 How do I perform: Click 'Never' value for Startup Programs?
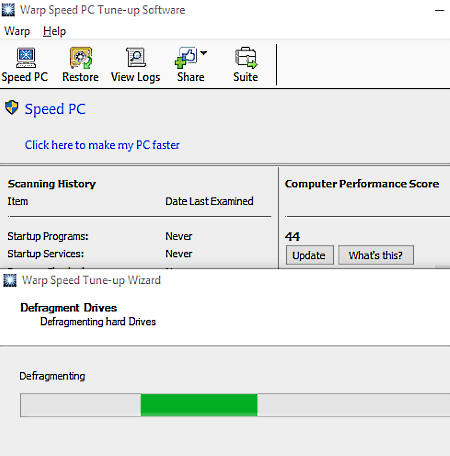[x=179, y=236]
